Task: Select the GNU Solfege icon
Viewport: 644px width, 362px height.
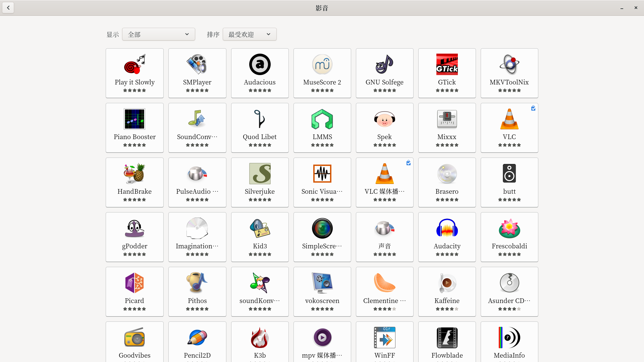Action: tap(385, 64)
